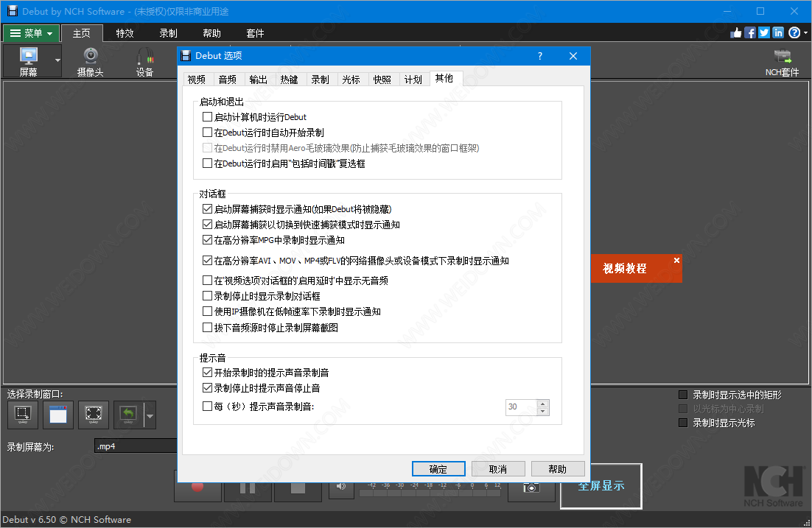Click the thumbs-up like icon
812x528 pixels.
[x=736, y=32]
